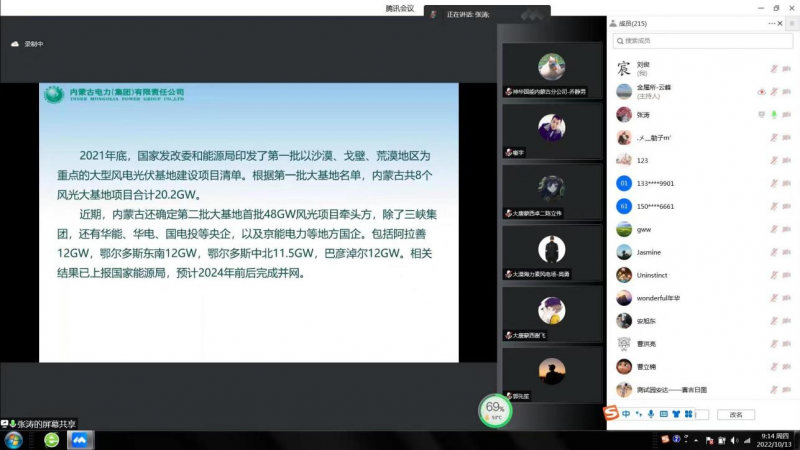Click the network signal tray icon
800x450 pixels.
747,440
